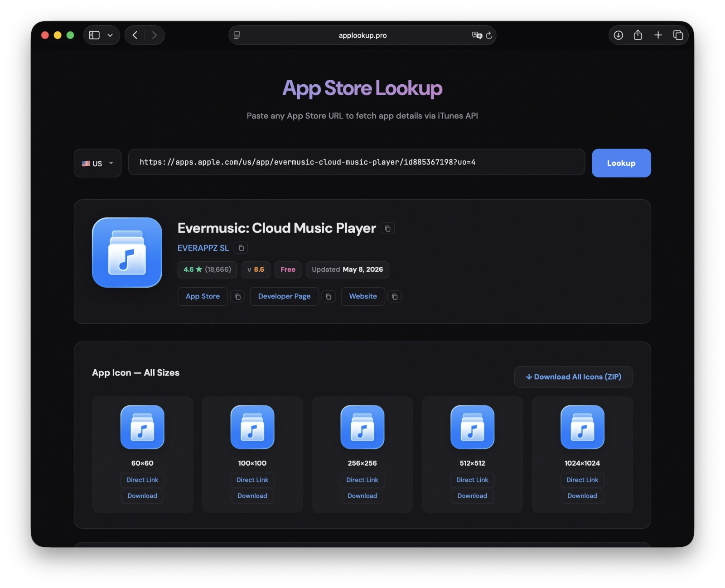Go back with the Safari back arrow
Screen dimensions: 725x588
coord(135,35)
